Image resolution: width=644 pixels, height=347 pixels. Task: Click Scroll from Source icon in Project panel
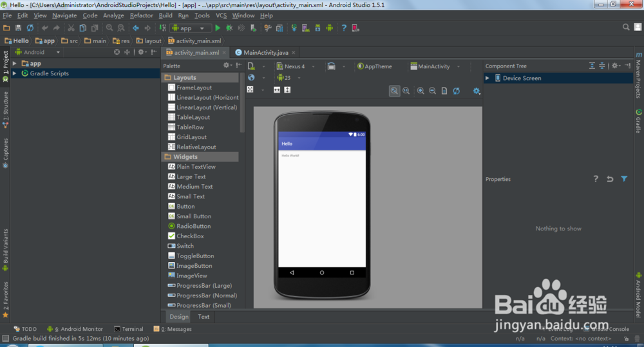click(x=117, y=52)
